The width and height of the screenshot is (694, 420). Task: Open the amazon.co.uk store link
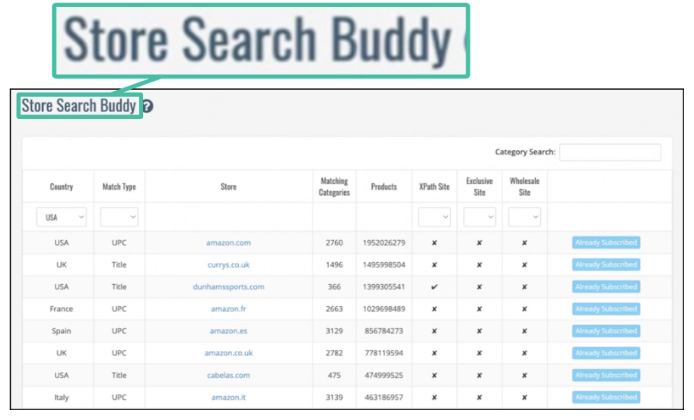(x=228, y=353)
